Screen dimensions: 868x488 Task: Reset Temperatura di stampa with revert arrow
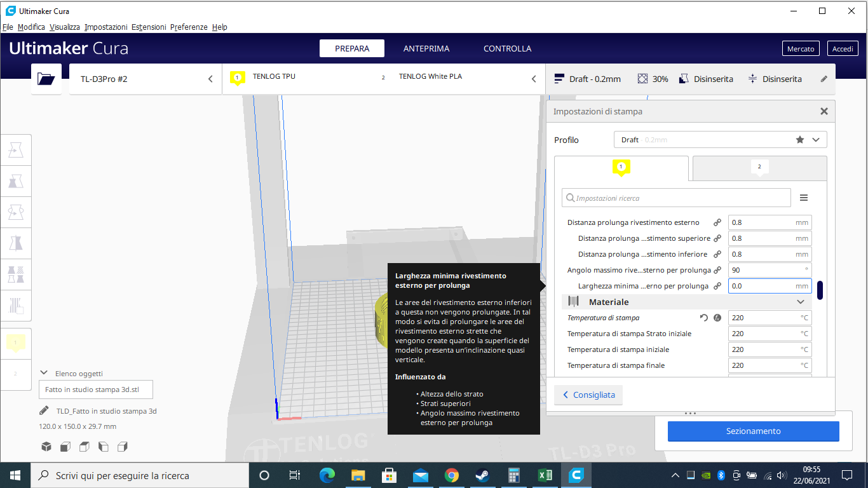703,318
